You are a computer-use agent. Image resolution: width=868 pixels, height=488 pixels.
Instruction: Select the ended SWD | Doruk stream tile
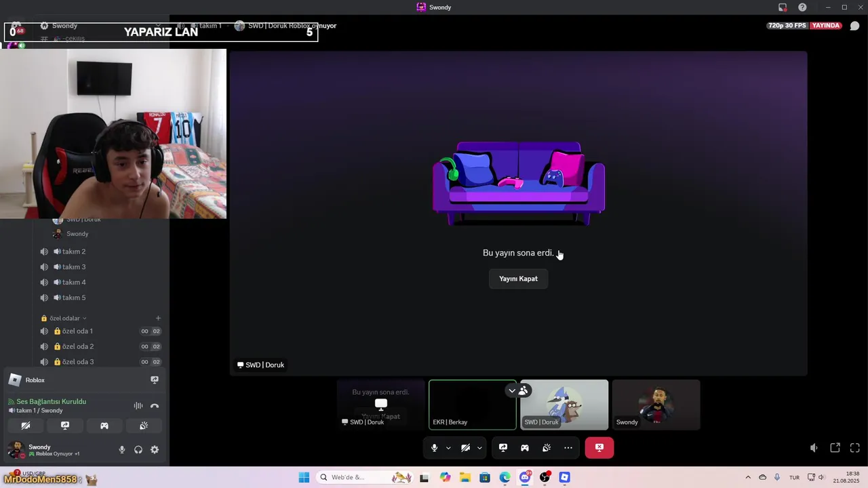click(381, 405)
